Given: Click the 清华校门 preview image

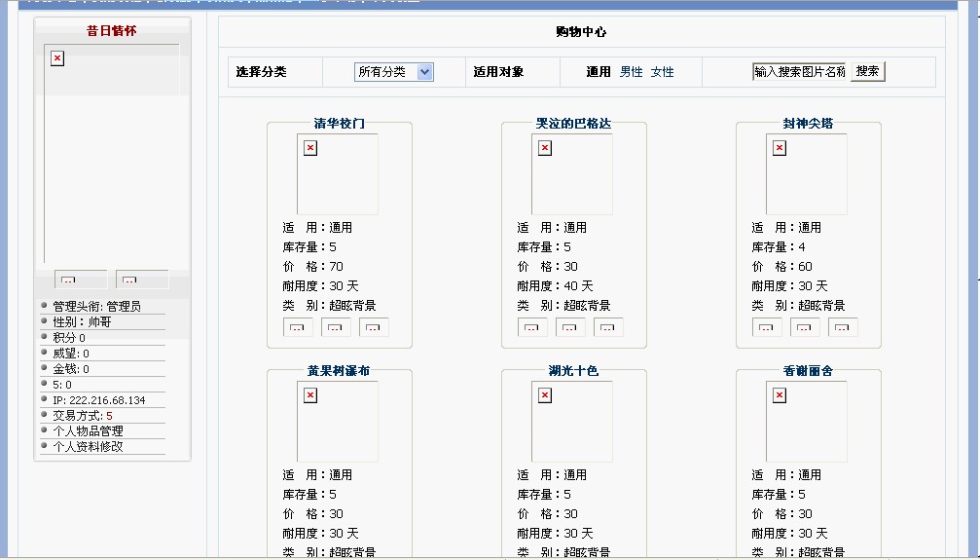Looking at the screenshot, I should click(x=338, y=174).
